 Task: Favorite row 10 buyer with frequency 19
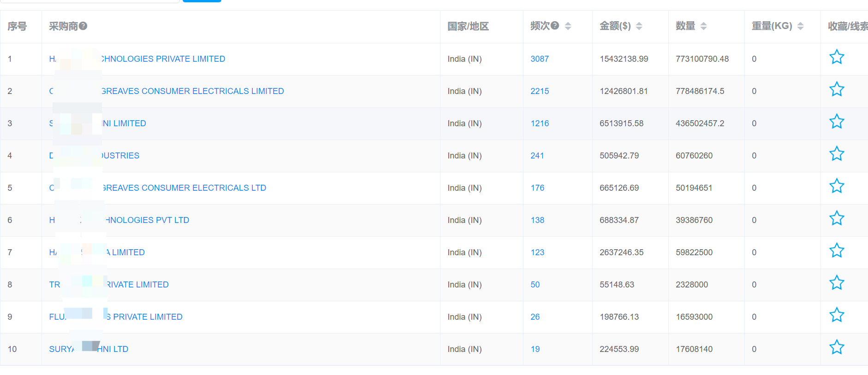(837, 347)
